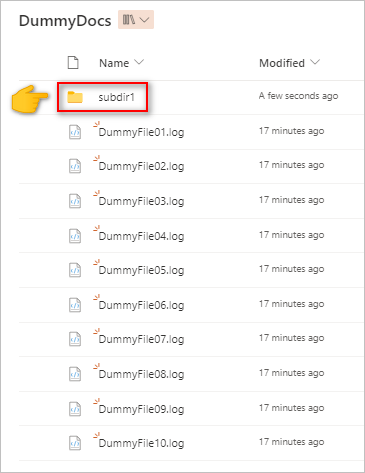Click the DummyFile07.log file icon
The width and height of the screenshot is (365, 473).
[x=75, y=339]
